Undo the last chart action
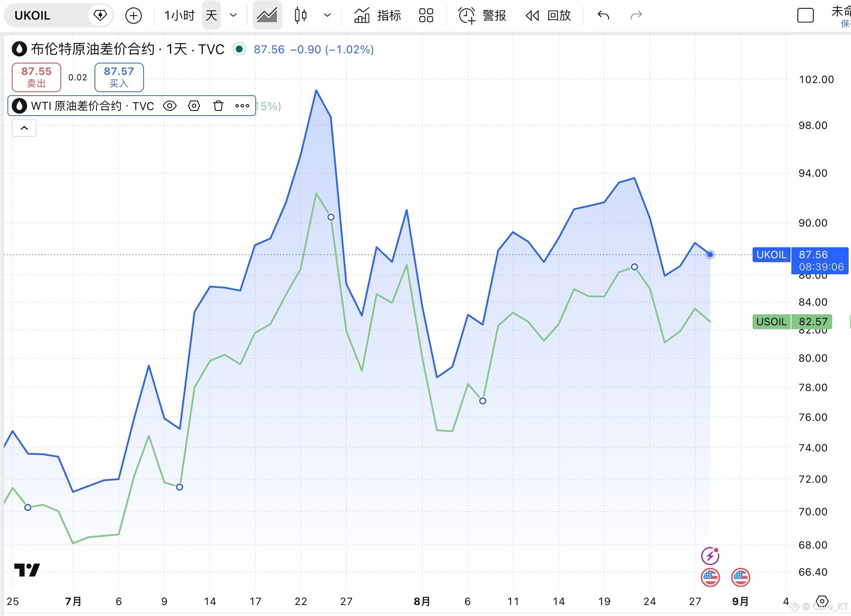The image size is (851, 616). click(x=603, y=16)
